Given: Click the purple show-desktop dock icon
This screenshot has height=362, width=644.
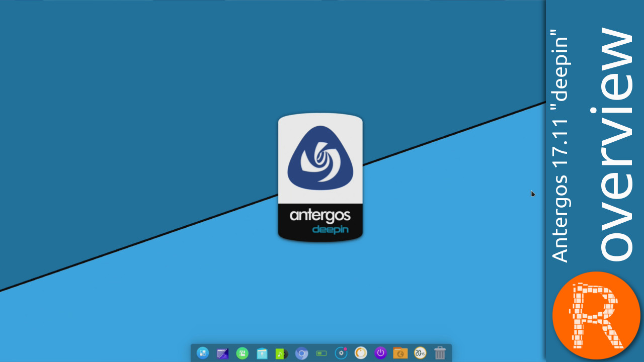Looking at the screenshot, I should [223, 353].
